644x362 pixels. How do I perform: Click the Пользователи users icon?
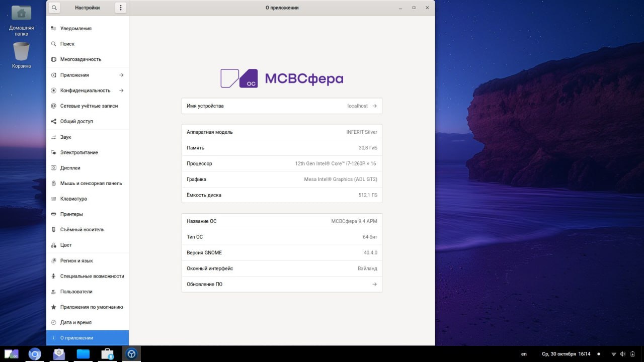[x=53, y=292]
